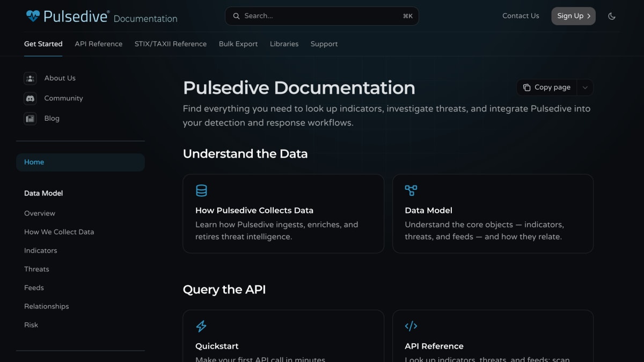The height and width of the screenshot is (362, 644).
Task: Open the Relationships sidebar page
Action: tap(47, 307)
